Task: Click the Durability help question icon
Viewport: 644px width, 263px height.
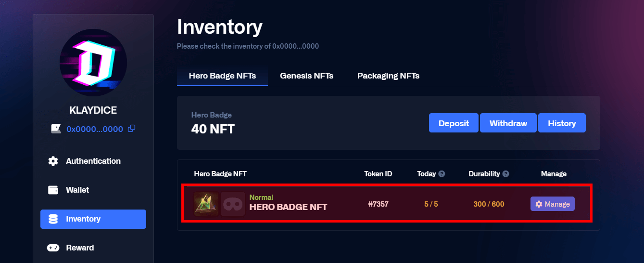Action: (505, 174)
